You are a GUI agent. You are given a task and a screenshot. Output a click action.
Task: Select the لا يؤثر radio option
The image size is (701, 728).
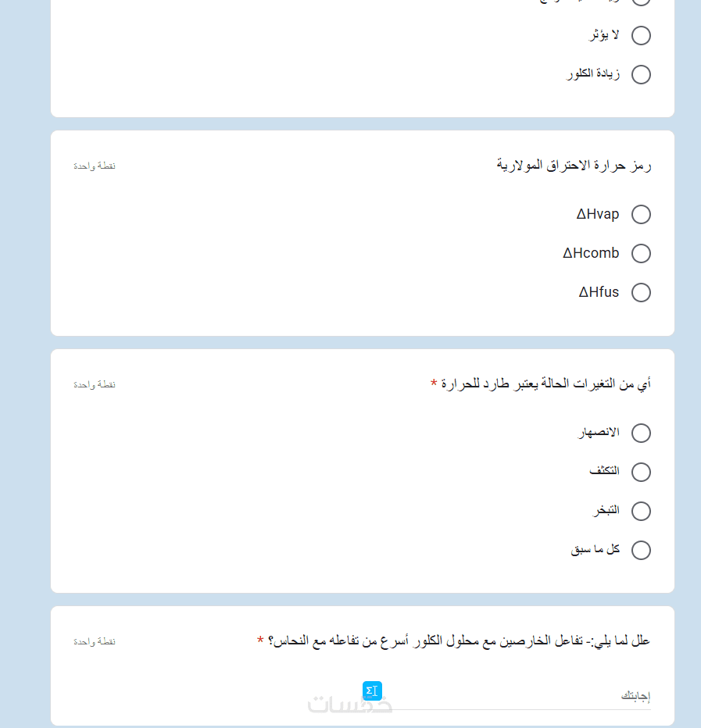(641, 36)
